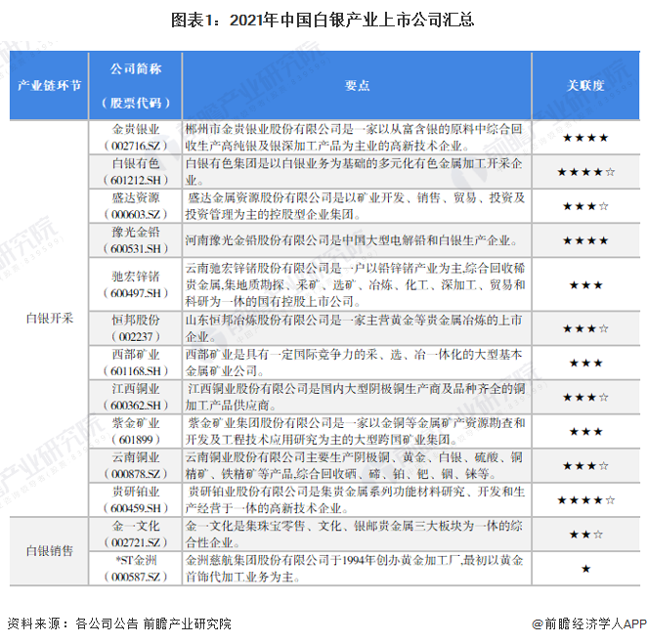
Task: Click company cell '恒邦股份 (002237)'
Action: (x=135, y=328)
